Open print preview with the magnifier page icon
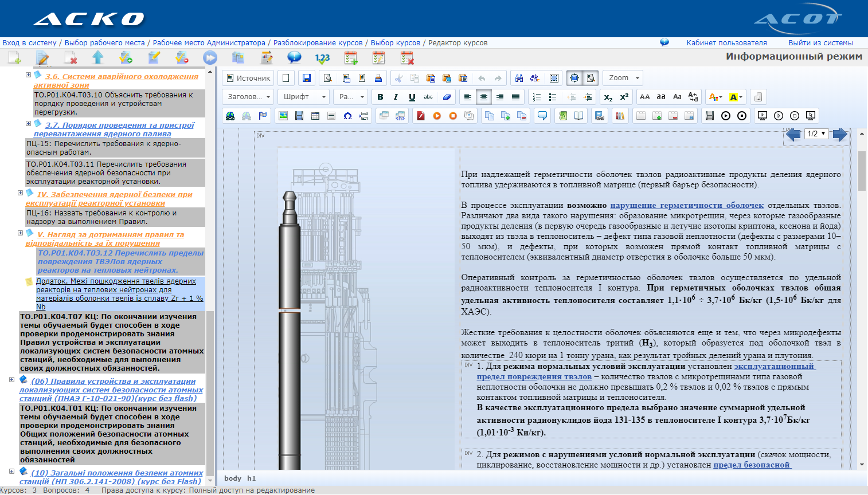Image resolution: width=868 pixels, height=495 pixels. (x=328, y=78)
